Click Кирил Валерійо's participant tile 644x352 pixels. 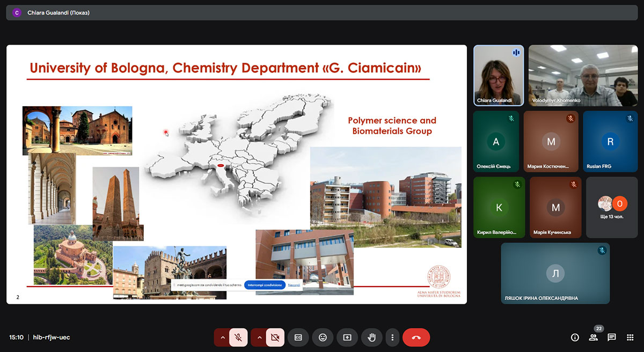tap(499, 207)
